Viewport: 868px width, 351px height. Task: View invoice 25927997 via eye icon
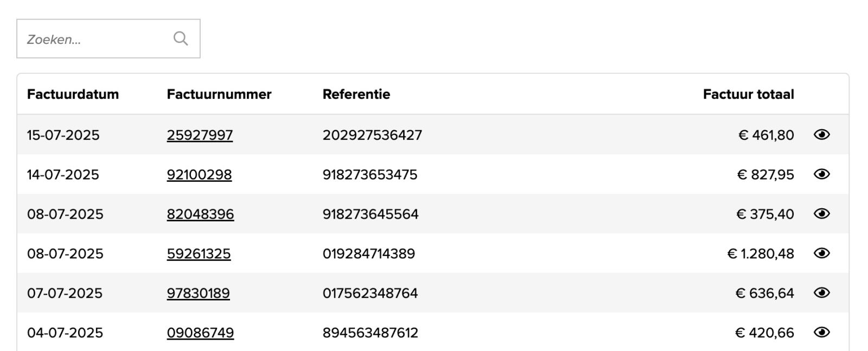tap(821, 135)
